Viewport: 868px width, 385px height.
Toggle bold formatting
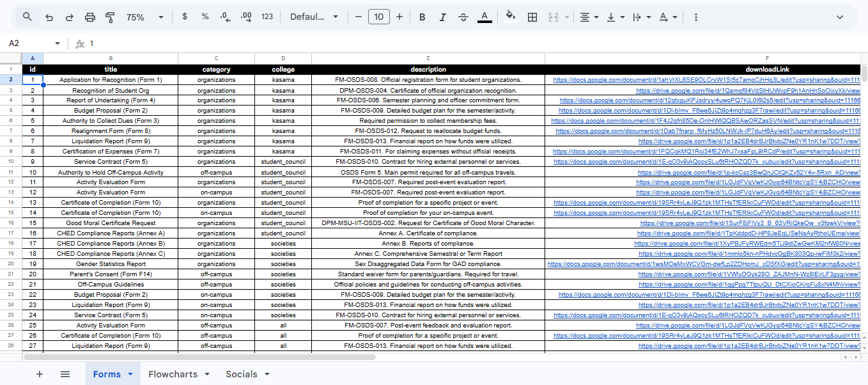422,17
